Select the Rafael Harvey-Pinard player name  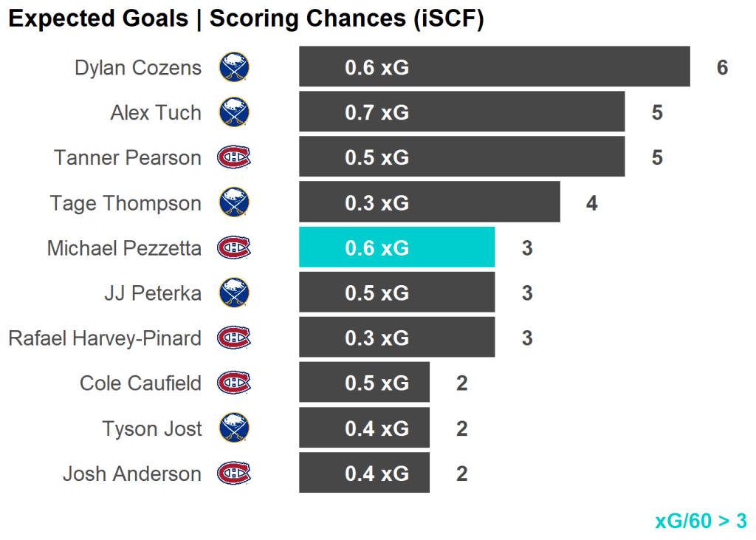pos(105,338)
